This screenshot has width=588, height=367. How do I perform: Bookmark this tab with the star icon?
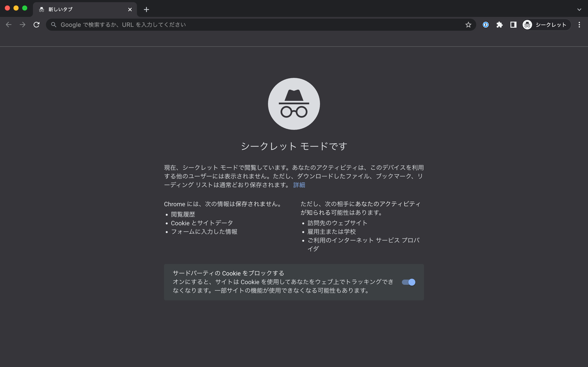click(468, 24)
